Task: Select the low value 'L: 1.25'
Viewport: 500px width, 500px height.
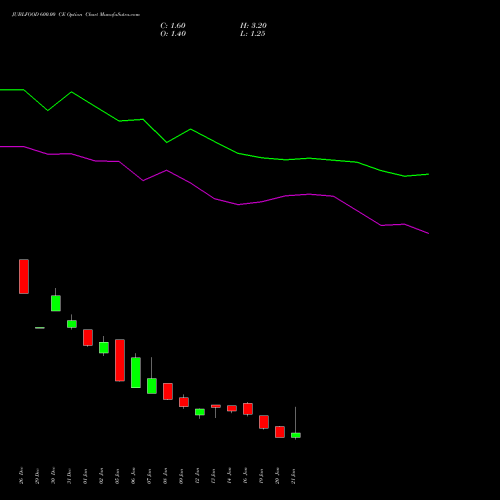Action: coord(253,34)
